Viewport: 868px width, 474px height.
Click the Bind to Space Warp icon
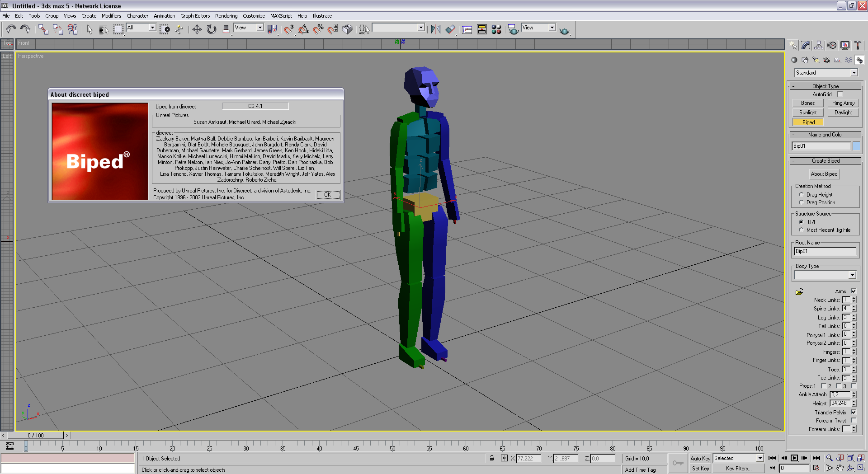click(72, 29)
